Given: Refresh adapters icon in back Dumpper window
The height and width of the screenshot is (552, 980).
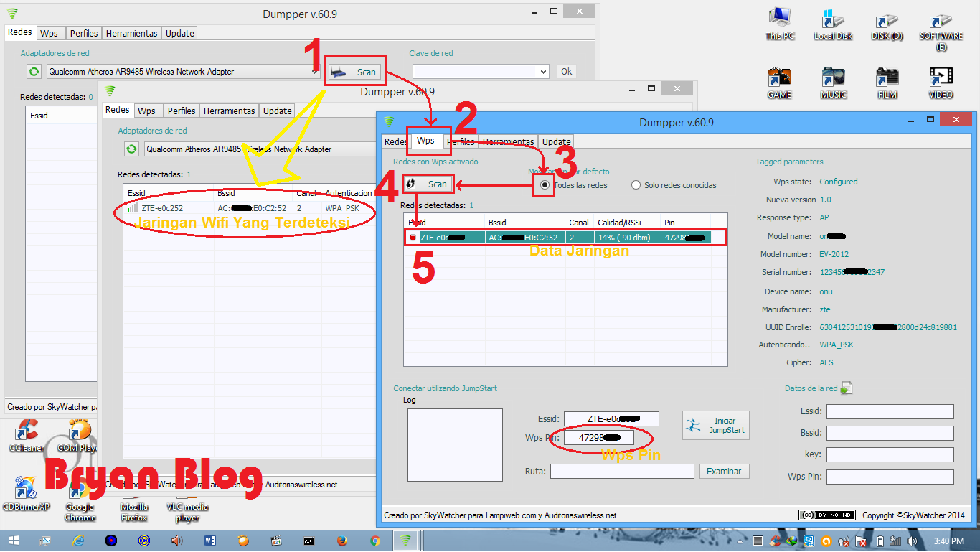Looking at the screenshot, I should [x=34, y=71].
